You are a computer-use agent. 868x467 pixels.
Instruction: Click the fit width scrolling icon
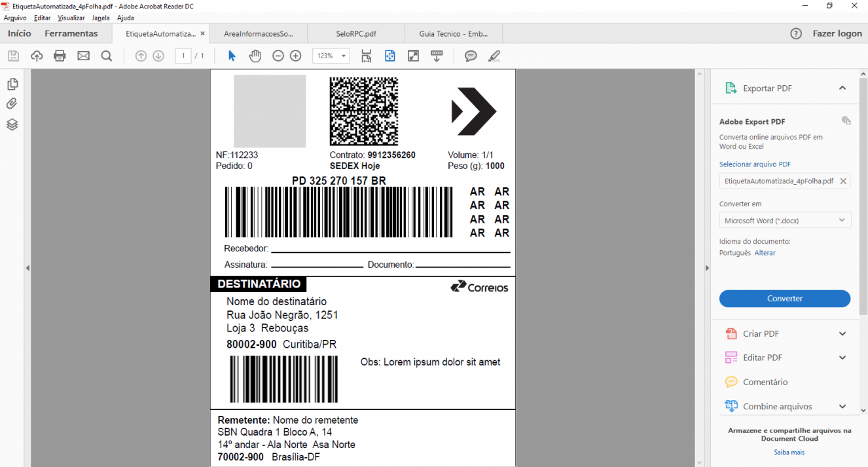click(366, 56)
